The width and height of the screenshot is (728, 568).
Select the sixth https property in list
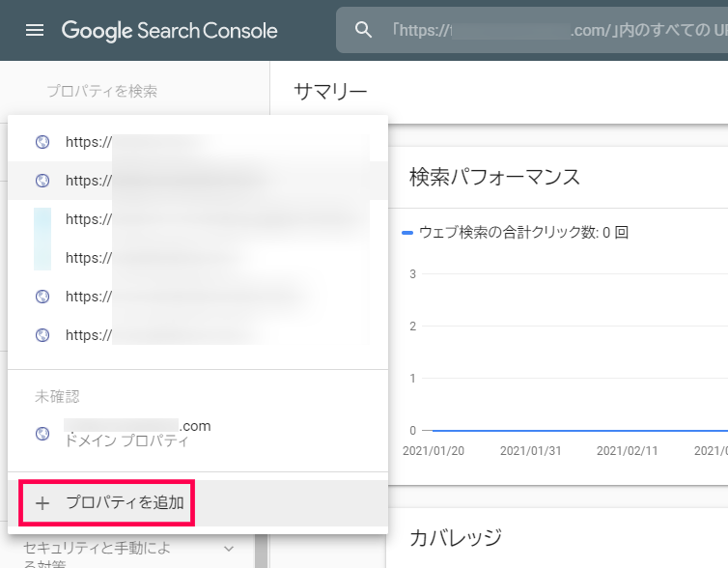pyautogui.click(x=198, y=335)
